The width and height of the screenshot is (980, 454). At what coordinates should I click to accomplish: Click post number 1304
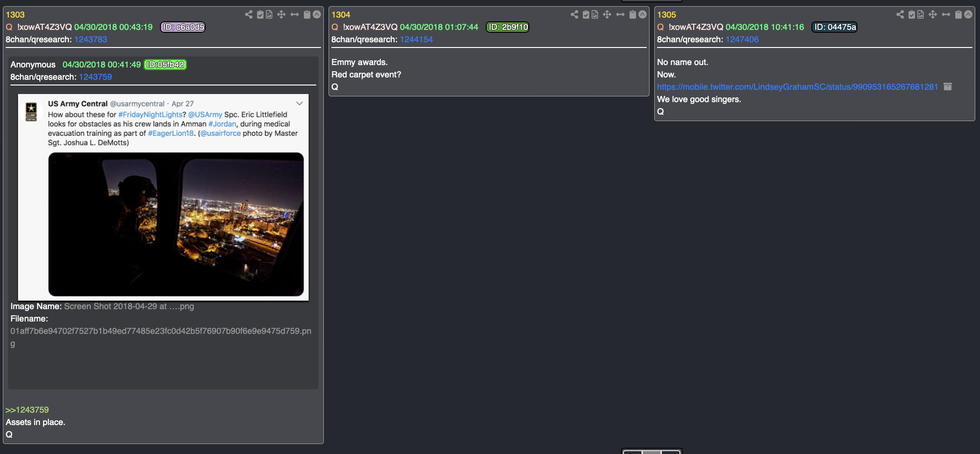point(341,15)
